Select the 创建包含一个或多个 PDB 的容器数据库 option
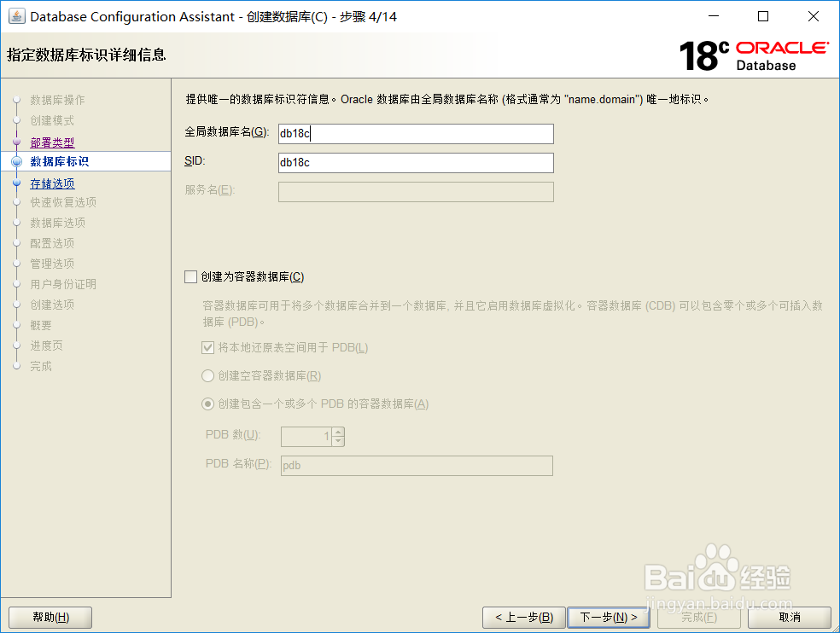840x633 pixels. (207, 404)
